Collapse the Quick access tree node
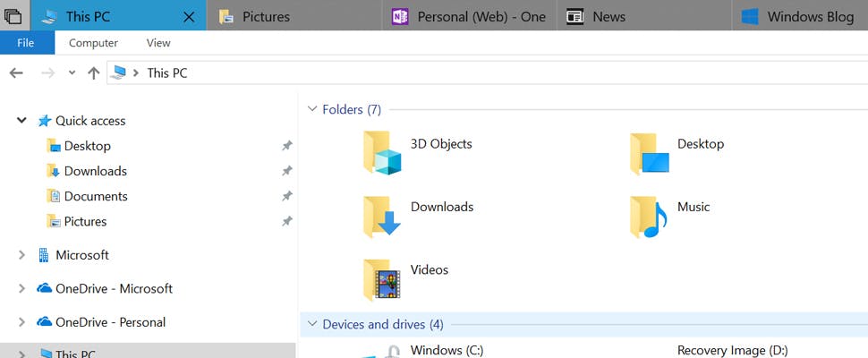Image resolution: width=868 pixels, height=358 pixels. pyautogui.click(x=21, y=121)
